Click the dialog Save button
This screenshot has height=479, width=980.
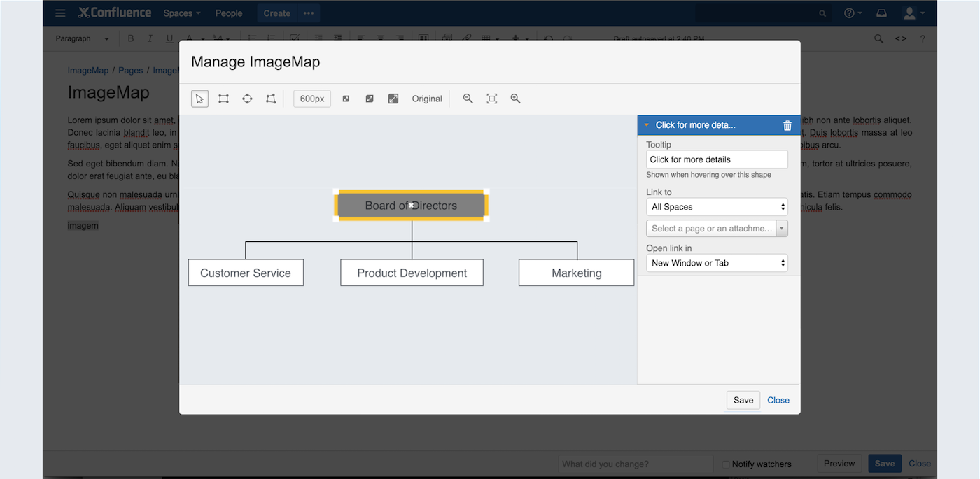[x=743, y=400]
